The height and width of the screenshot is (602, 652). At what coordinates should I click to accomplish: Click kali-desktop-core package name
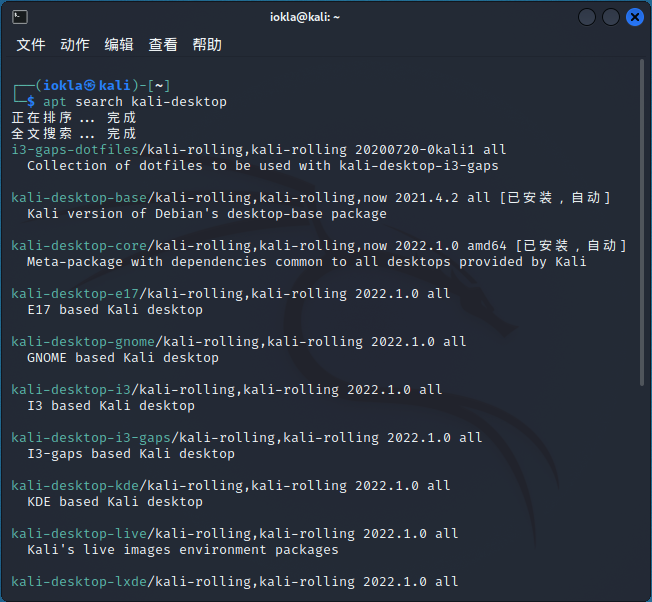(x=79, y=245)
